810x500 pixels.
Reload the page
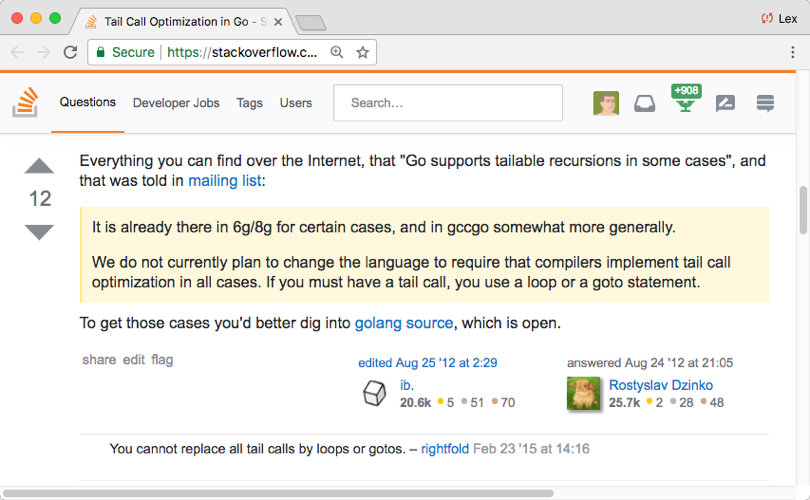click(x=70, y=52)
